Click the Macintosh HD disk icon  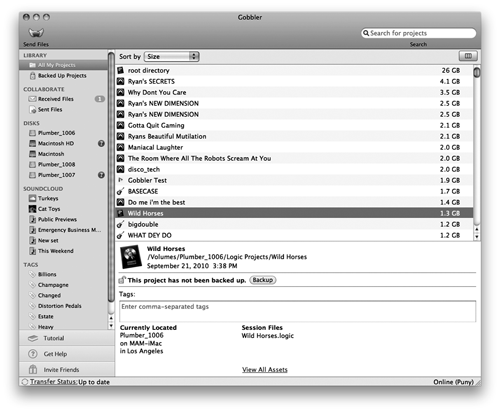click(32, 143)
